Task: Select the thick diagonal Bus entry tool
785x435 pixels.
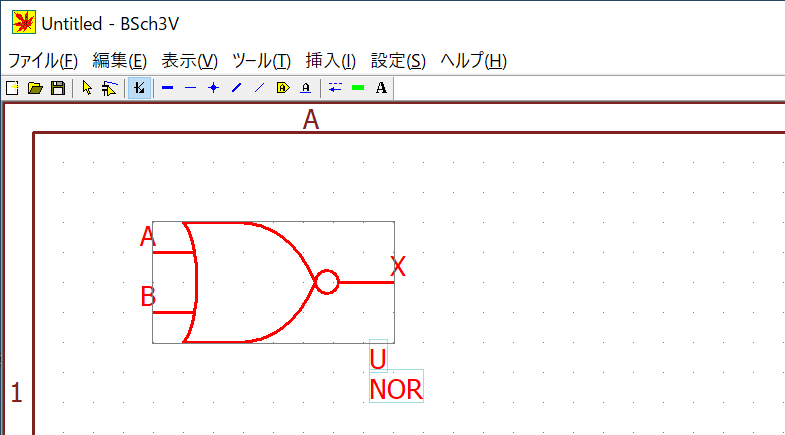Action: pos(237,88)
